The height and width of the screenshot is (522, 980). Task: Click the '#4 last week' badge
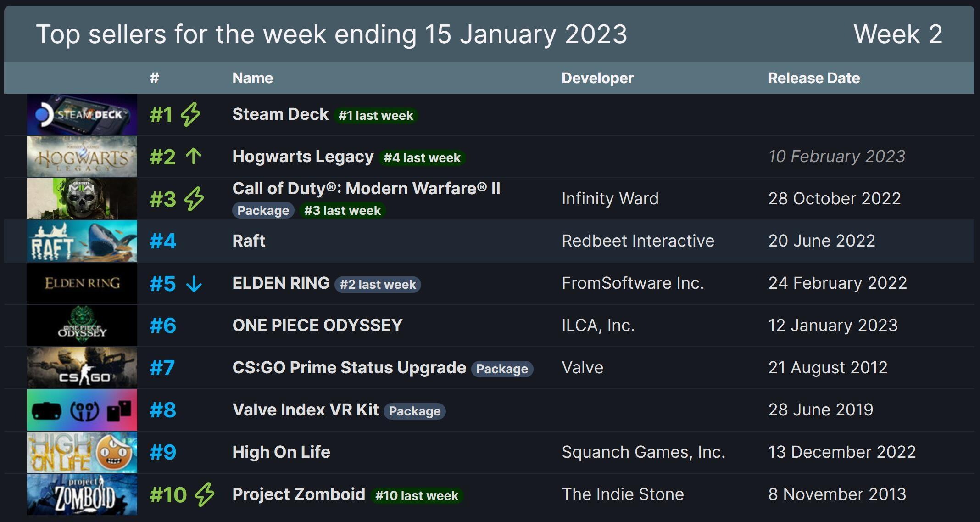[422, 157]
